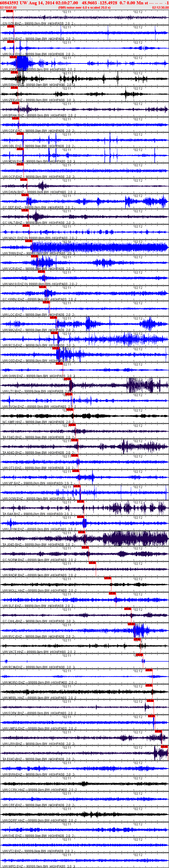Click red arrival pick on UW JORV trace

[14, 57]
